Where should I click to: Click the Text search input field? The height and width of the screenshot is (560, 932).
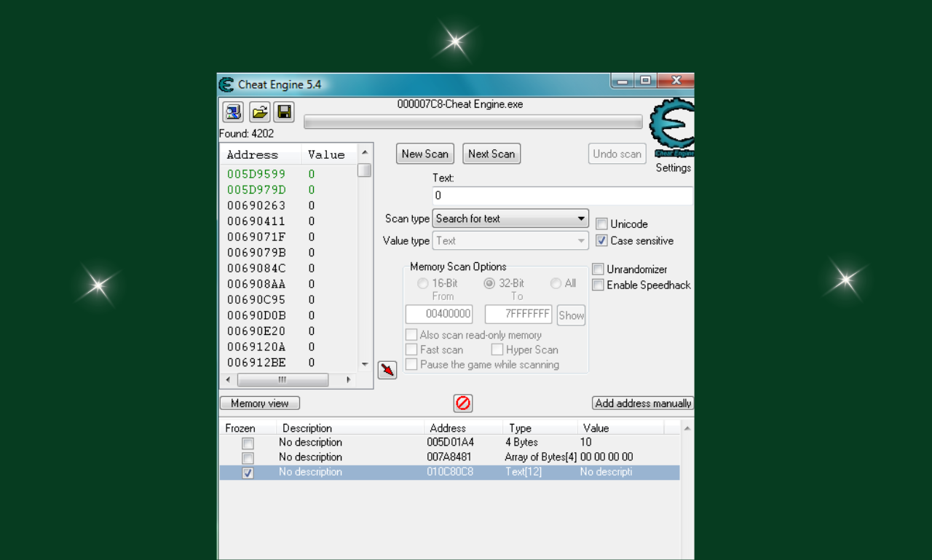tap(562, 196)
